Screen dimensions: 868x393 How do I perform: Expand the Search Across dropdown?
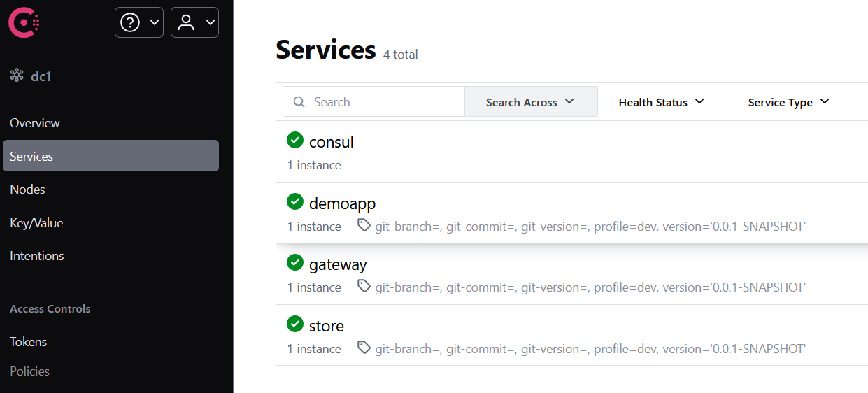[x=531, y=102]
